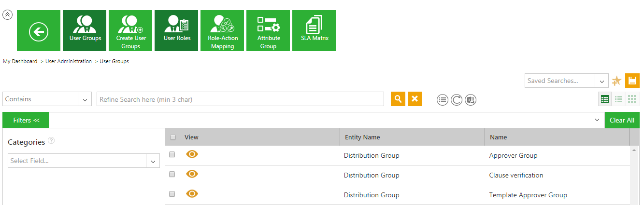Expand the Saved Searches dropdown
Image resolution: width=644 pixels, height=205 pixels.
click(x=601, y=81)
